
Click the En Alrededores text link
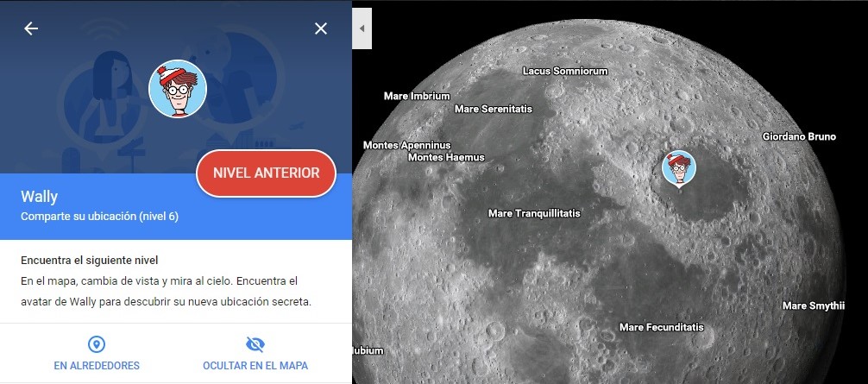(x=97, y=366)
